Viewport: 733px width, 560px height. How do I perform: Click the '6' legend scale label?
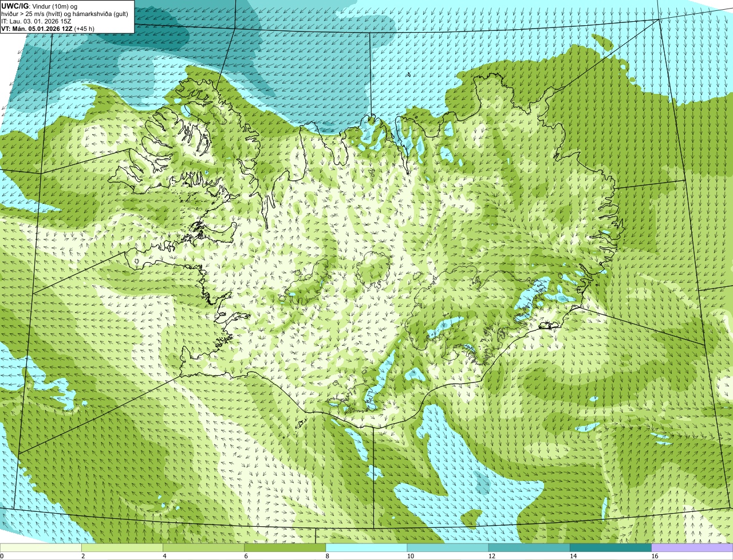click(246, 556)
